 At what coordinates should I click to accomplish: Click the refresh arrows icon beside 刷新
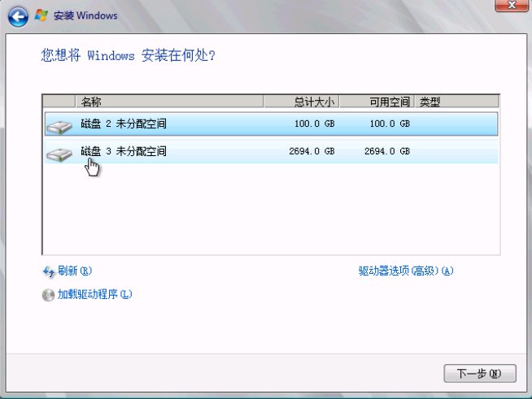click(x=48, y=271)
